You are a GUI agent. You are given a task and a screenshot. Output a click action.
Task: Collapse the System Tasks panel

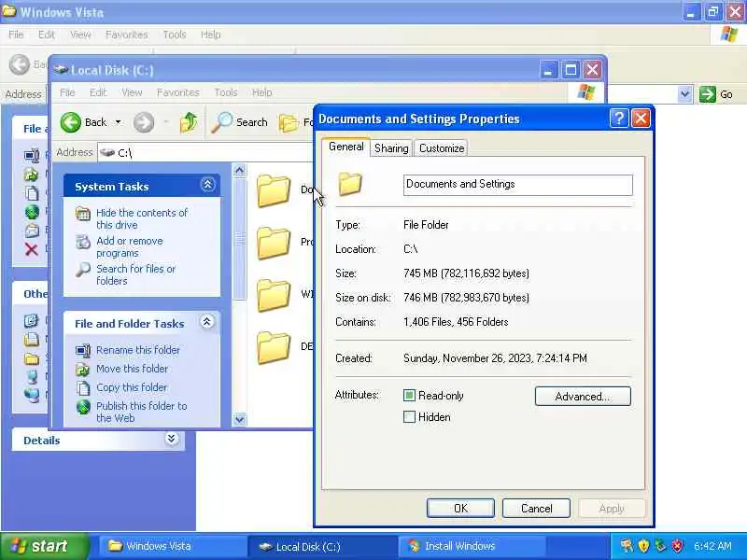tap(207, 185)
